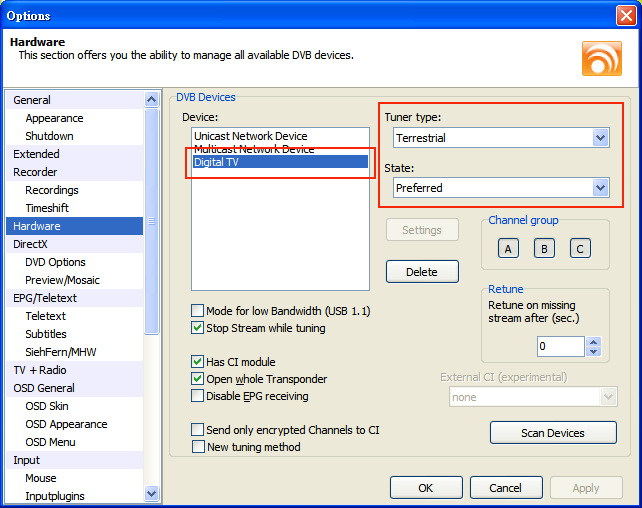Click the orange DVB broadcast logo icon
The image size is (642, 508).
coord(601,58)
